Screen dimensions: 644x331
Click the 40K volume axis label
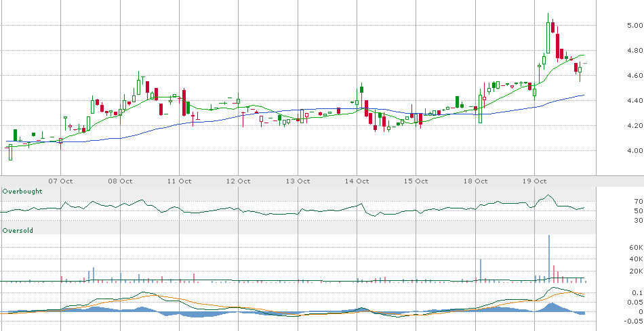(x=636, y=259)
